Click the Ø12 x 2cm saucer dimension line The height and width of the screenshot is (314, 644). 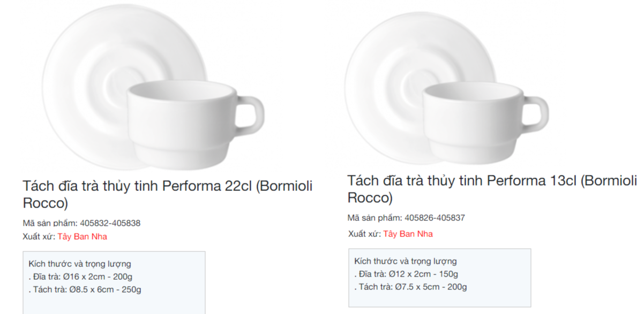[x=407, y=274]
